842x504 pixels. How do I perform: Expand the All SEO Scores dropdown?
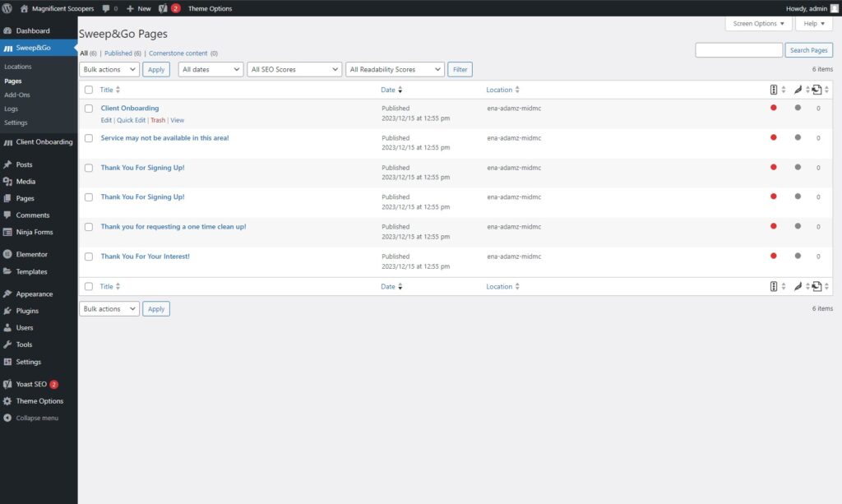(x=294, y=70)
